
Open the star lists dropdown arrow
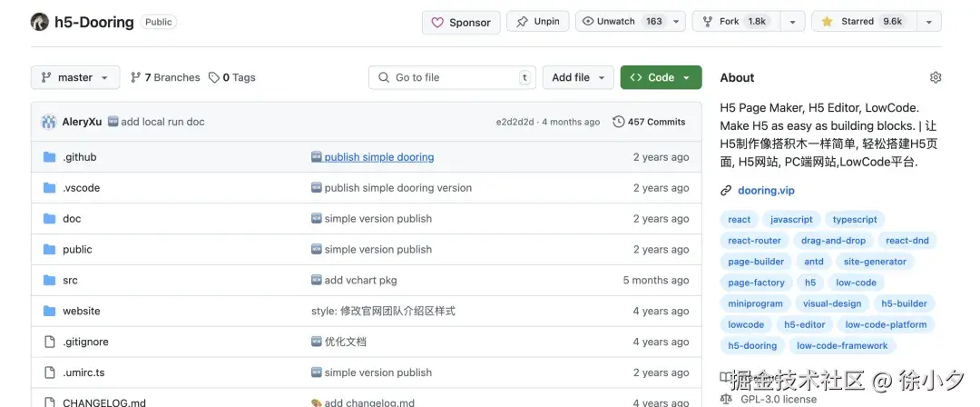point(928,22)
